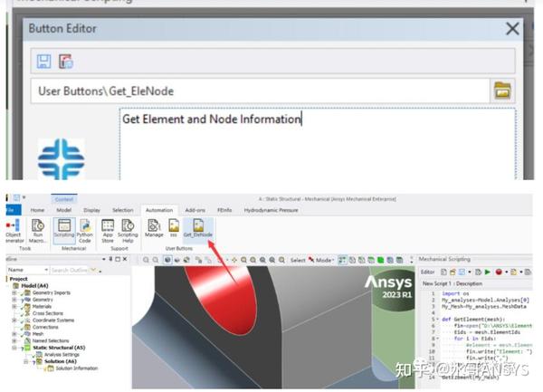Pin the Outline pane
543x392 pixels.
tap(110, 259)
